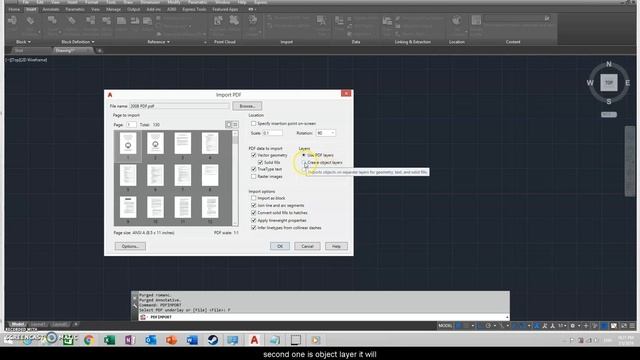Click the File name field
The width and height of the screenshot is (640, 360).
point(179,106)
